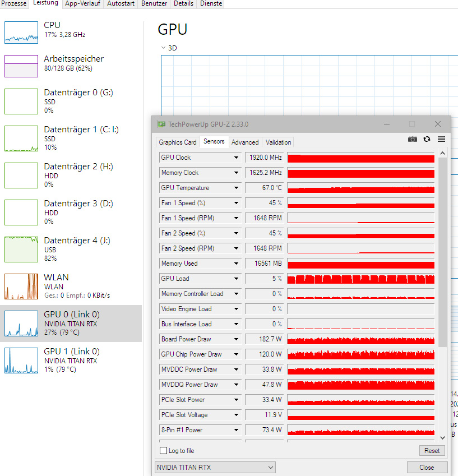Open the Bus Interface Load dropdown

(x=236, y=324)
